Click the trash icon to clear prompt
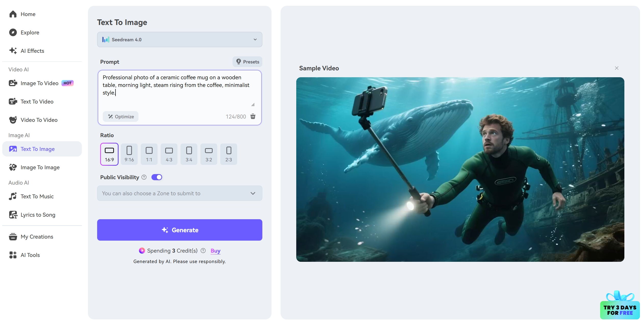 (253, 116)
